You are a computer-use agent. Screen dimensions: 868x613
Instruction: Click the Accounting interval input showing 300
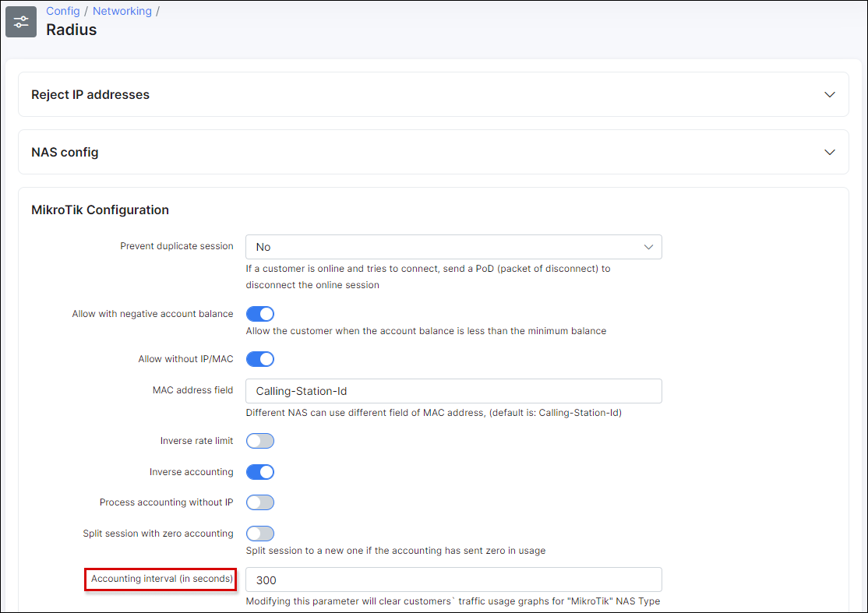(x=453, y=580)
